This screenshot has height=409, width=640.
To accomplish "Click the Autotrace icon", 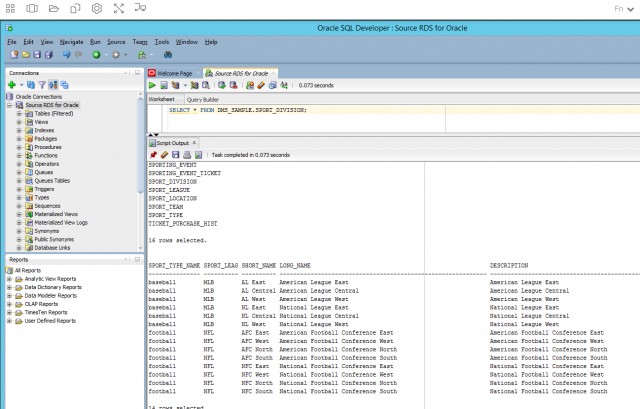I will (x=194, y=85).
